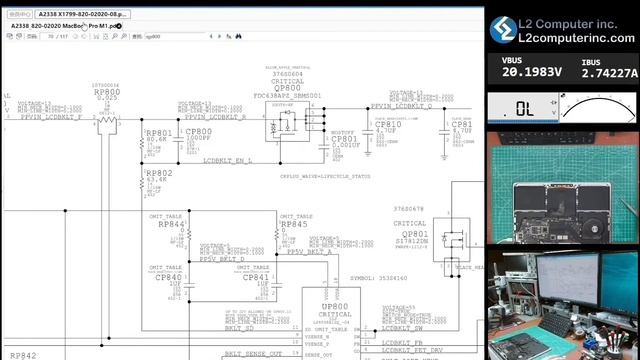Click the RP802 resistor label

159,173
